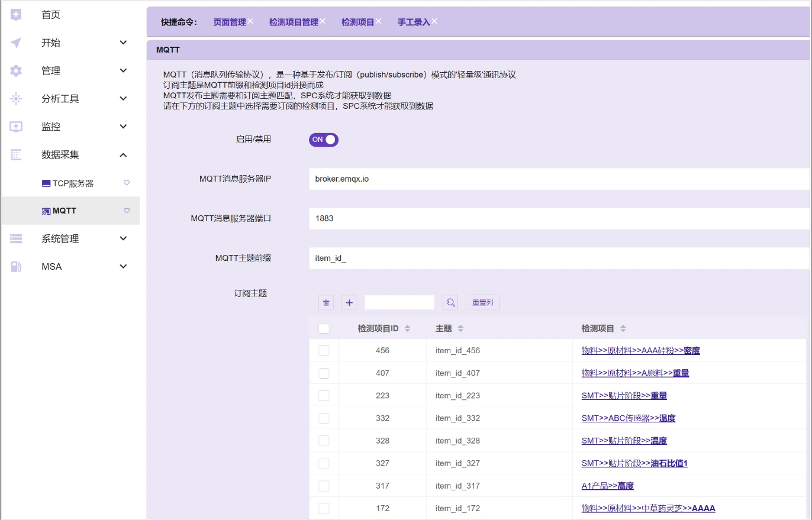Sort table by 检测项目ID column arrows

(x=407, y=328)
